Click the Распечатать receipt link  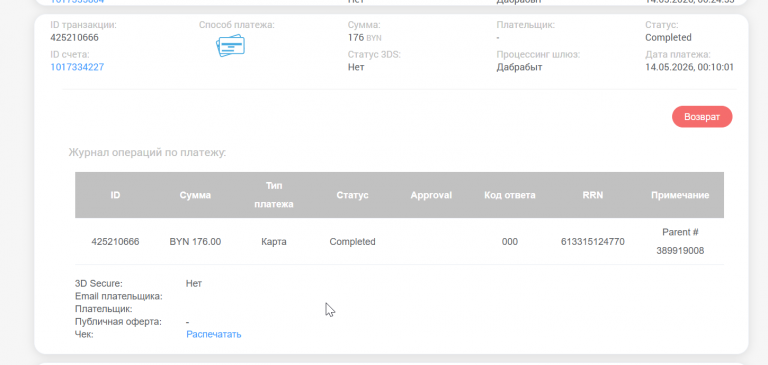coord(214,335)
